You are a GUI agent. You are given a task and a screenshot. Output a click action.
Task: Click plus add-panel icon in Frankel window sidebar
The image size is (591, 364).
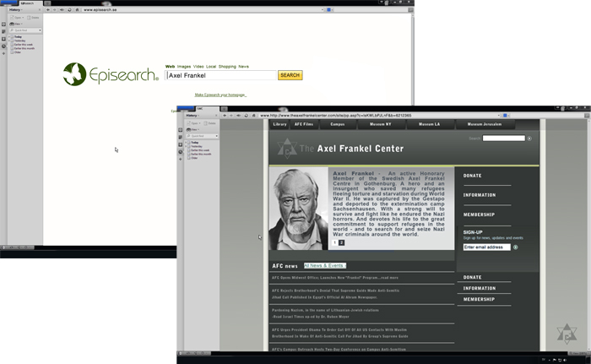[x=180, y=159]
